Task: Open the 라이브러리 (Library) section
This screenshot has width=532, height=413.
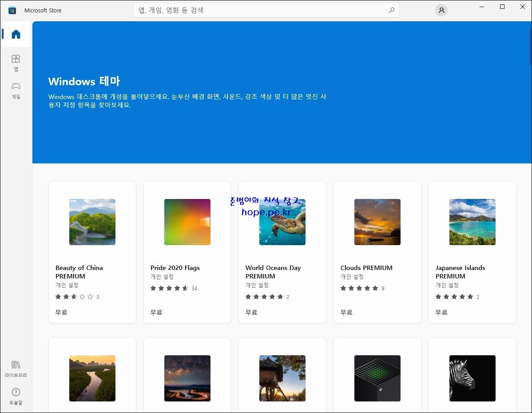Action: tap(16, 369)
